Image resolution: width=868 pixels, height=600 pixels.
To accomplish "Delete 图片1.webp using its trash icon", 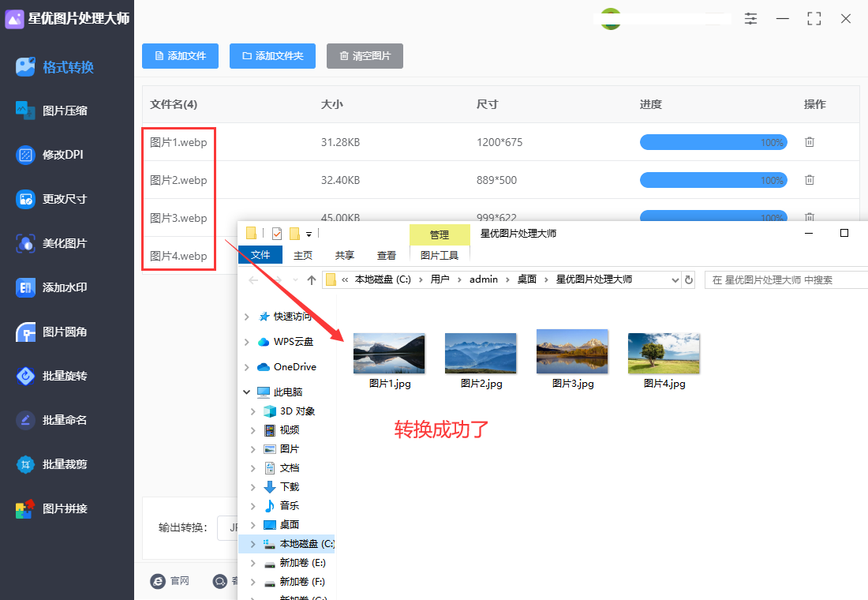I will [x=809, y=142].
